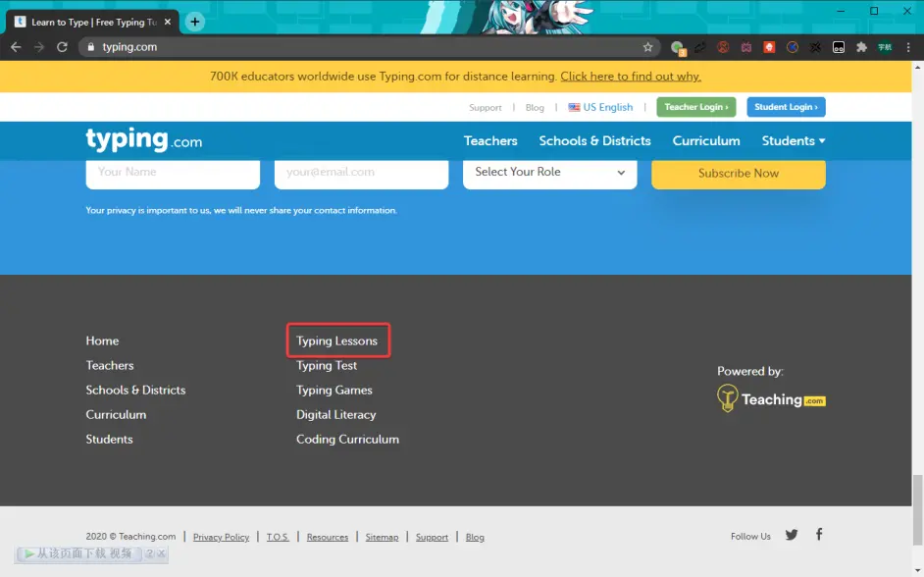The width and height of the screenshot is (924, 577).
Task: Expand the Select Your Role dropdown
Action: click(550, 172)
